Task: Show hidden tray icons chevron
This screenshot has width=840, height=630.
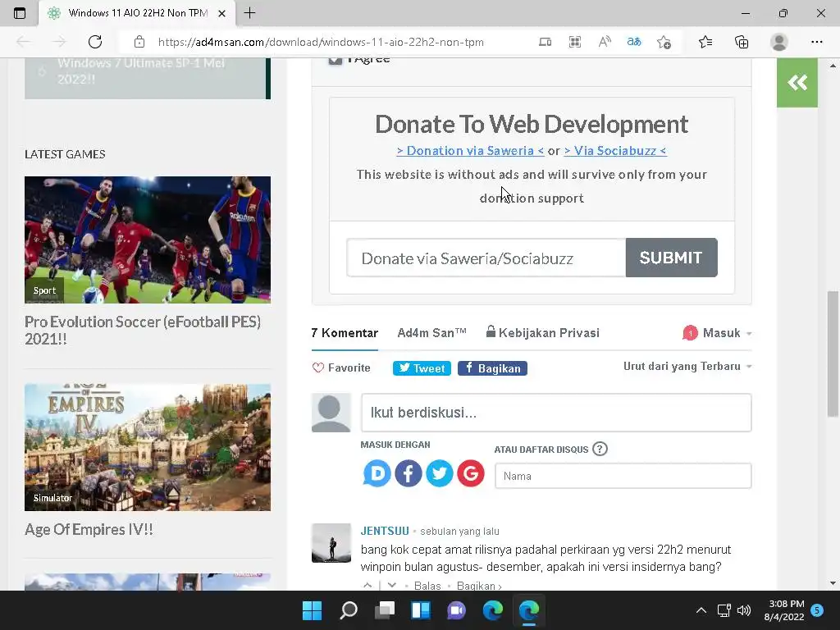Action: click(701, 610)
